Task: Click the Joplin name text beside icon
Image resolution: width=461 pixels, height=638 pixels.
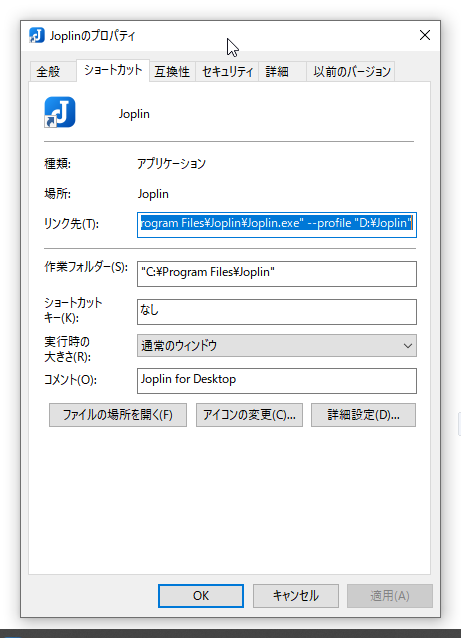Action: (x=134, y=114)
